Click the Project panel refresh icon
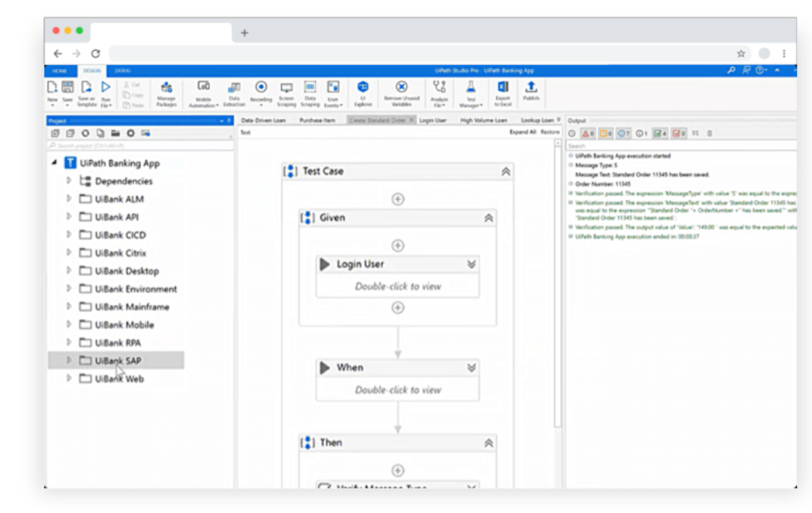The image size is (812, 513). [86, 133]
